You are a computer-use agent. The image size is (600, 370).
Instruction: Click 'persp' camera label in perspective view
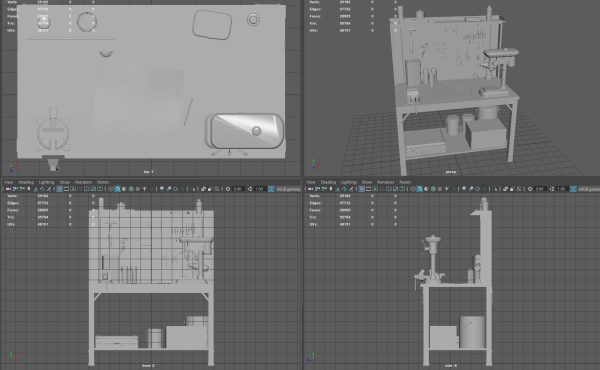(450, 172)
